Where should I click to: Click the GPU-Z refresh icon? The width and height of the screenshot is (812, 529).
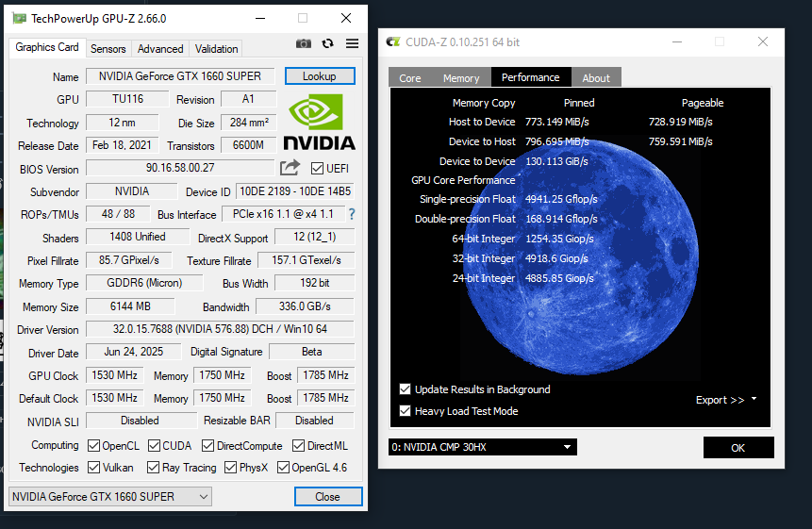tap(327, 43)
